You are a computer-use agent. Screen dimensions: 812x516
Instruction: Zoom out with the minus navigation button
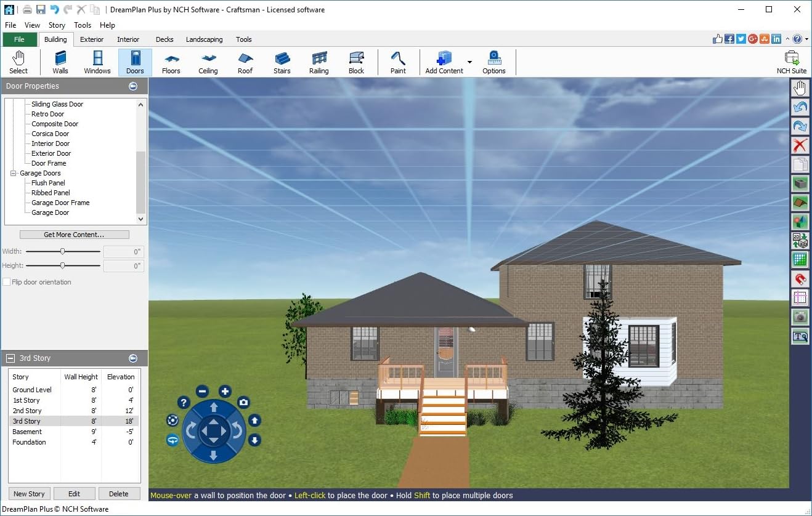tap(203, 391)
